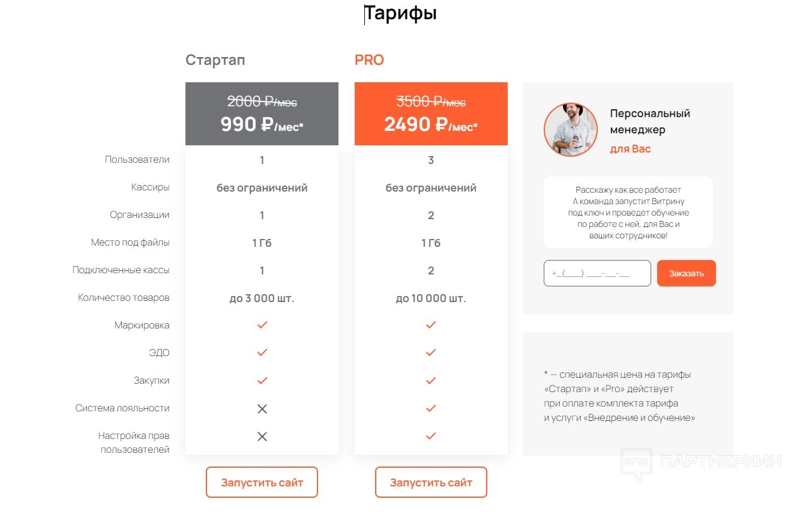Click the PRO plan ЭДО checkmark

click(430, 352)
